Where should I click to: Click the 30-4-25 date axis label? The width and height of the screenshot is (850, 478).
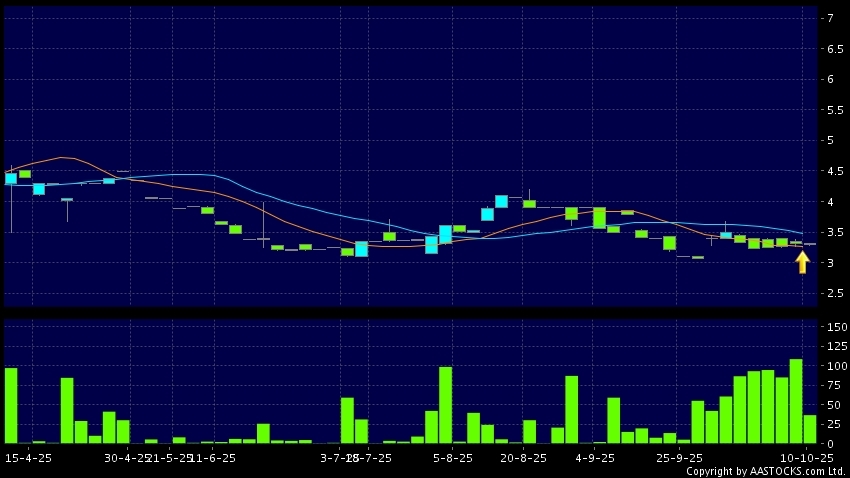(x=126, y=457)
